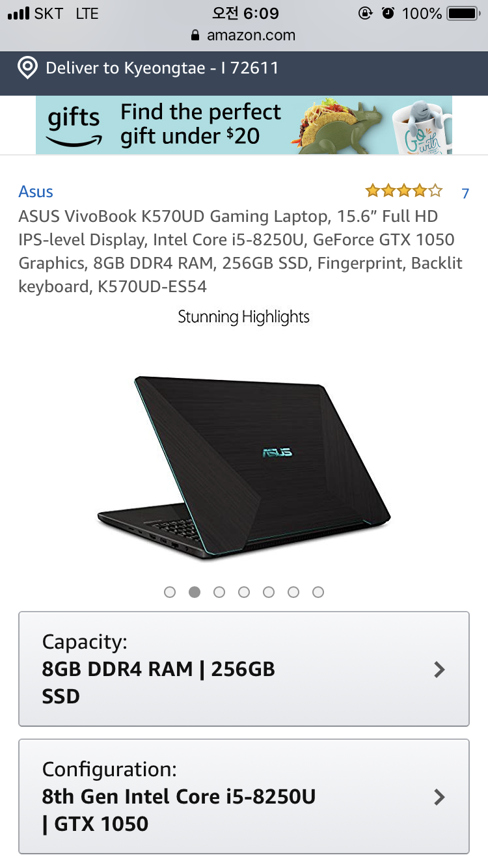Open the Asus brand link
The image size is (488, 868).
[36, 191]
